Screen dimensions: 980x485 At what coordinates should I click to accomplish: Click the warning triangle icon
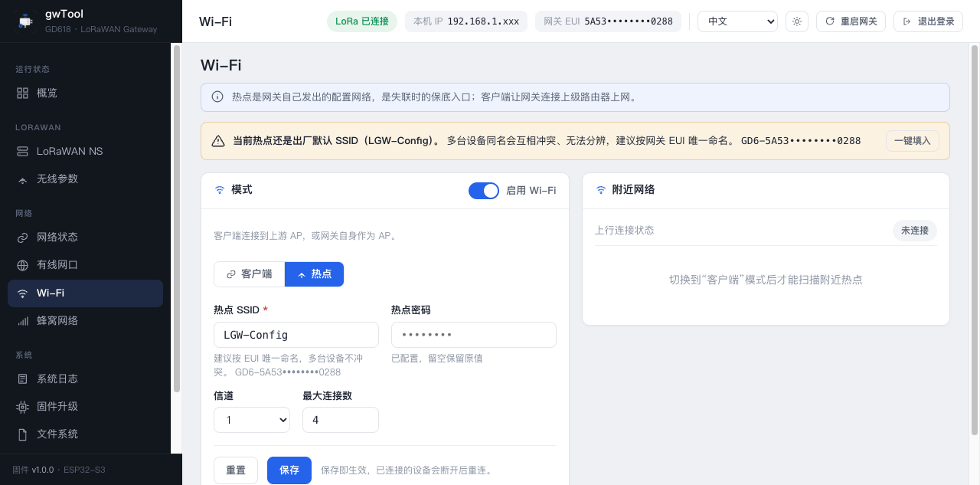(x=218, y=141)
